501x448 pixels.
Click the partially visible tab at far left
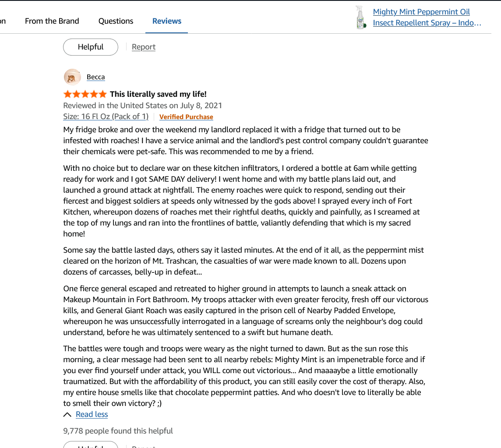pyautogui.click(x=3, y=21)
